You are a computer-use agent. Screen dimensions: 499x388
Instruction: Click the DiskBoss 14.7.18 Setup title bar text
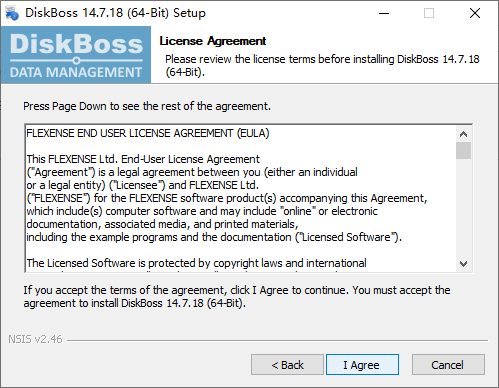115,13
